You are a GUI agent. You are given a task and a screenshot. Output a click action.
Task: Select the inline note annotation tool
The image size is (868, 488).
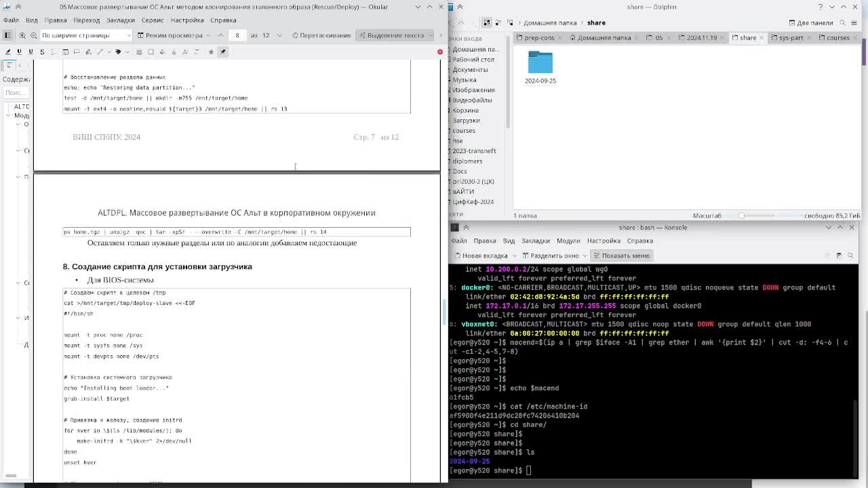point(65,52)
